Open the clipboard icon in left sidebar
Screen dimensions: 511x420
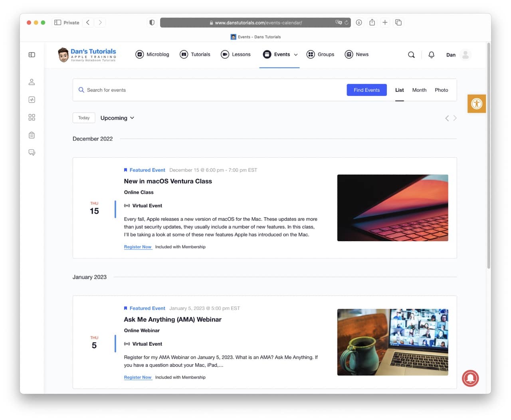32,135
